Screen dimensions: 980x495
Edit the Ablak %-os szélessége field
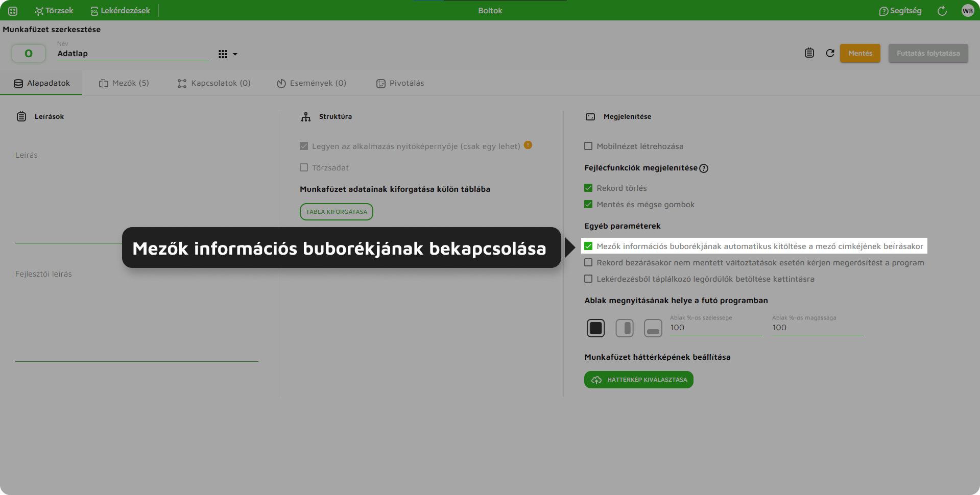click(x=715, y=328)
